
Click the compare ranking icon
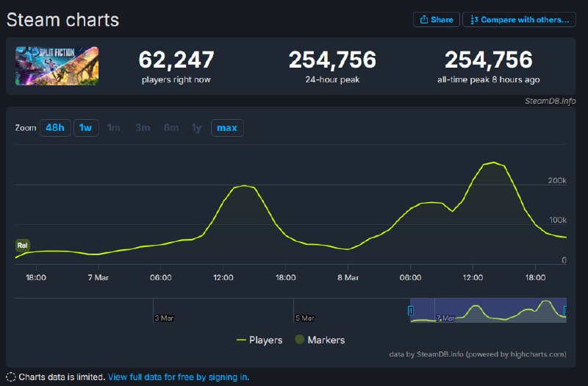[x=474, y=20]
